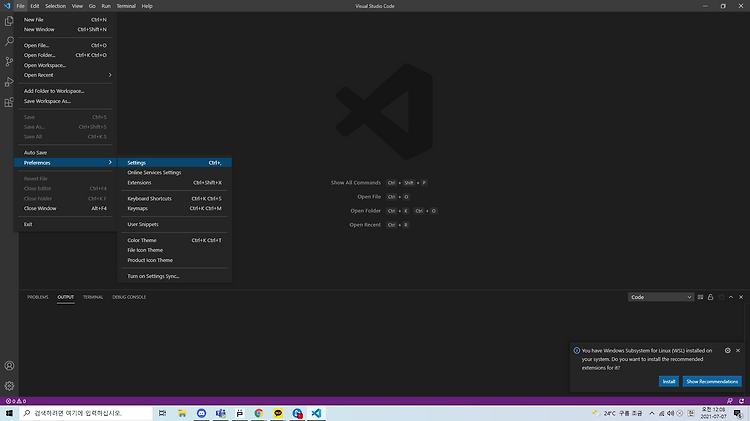
Task: Open the Edit menu
Action: point(35,6)
